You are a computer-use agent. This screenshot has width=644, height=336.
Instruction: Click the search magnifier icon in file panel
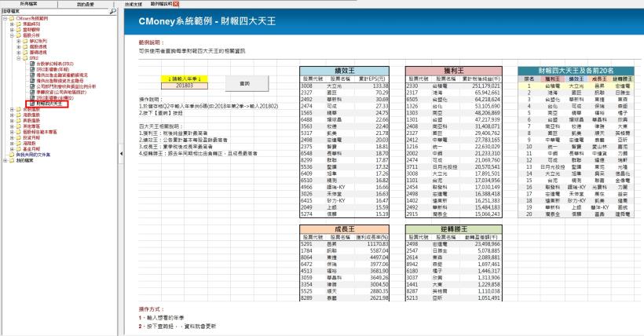(x=112, y=12)
